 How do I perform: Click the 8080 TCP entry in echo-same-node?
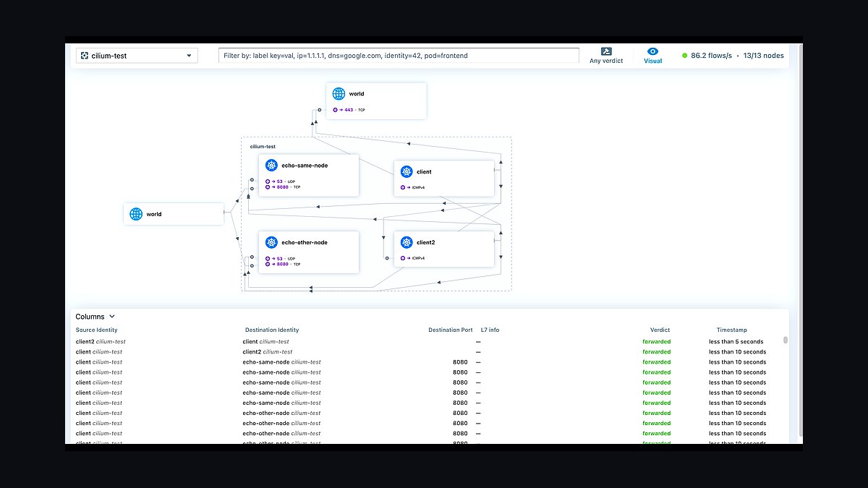[283, 187]
